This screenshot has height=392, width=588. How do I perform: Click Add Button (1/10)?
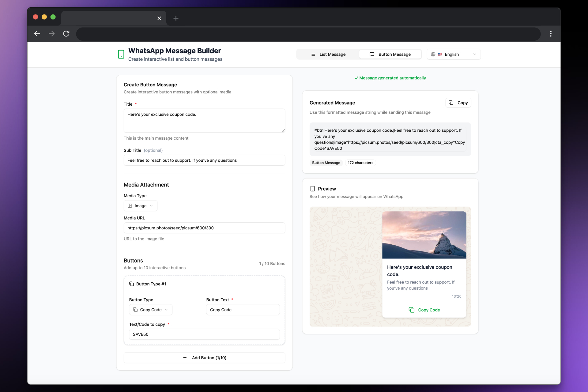tap(204, 358)
